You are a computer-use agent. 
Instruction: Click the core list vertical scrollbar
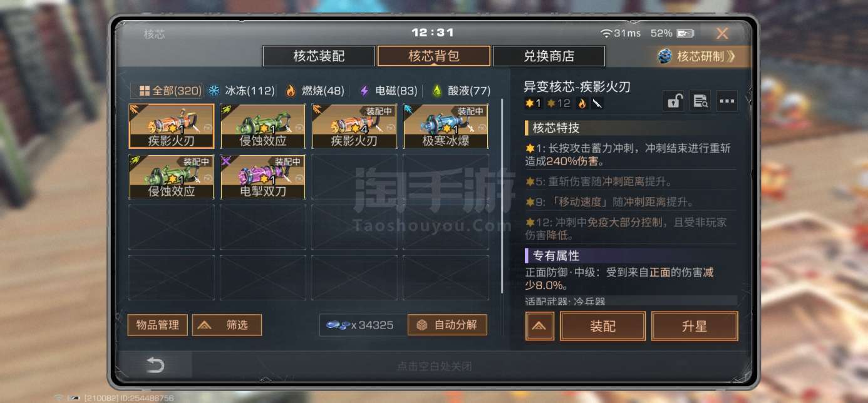(x=502, y=195)
